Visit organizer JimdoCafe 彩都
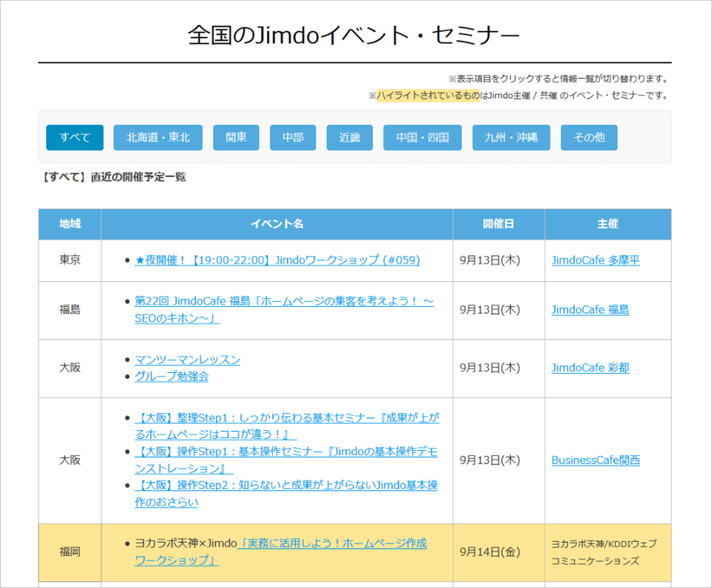712x588 pixels. pos(590,368)
